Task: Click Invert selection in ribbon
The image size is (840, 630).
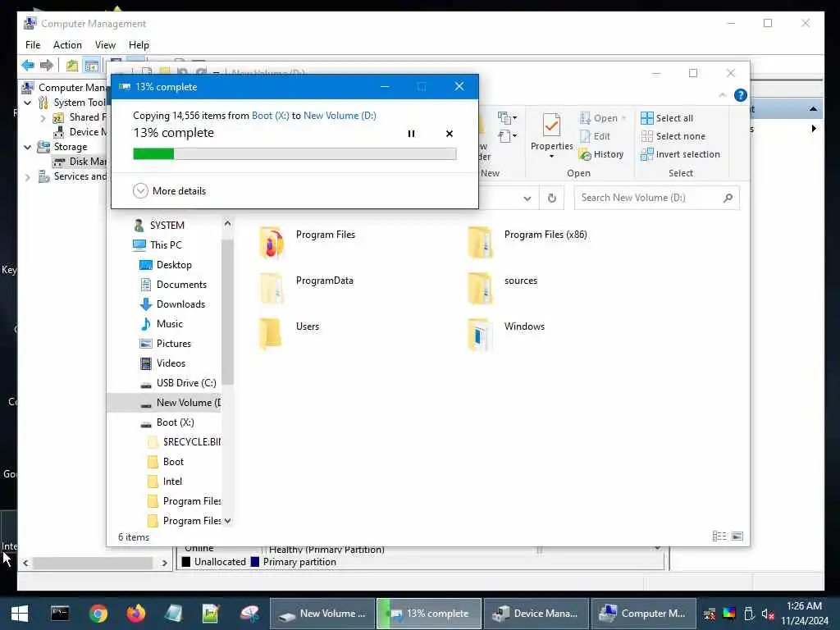Action: [x=680, y=154]
